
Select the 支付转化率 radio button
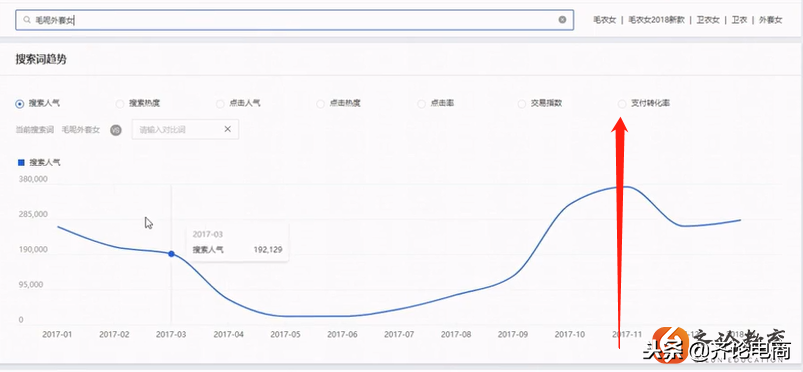pyautogui.click(x=622, y=104)
